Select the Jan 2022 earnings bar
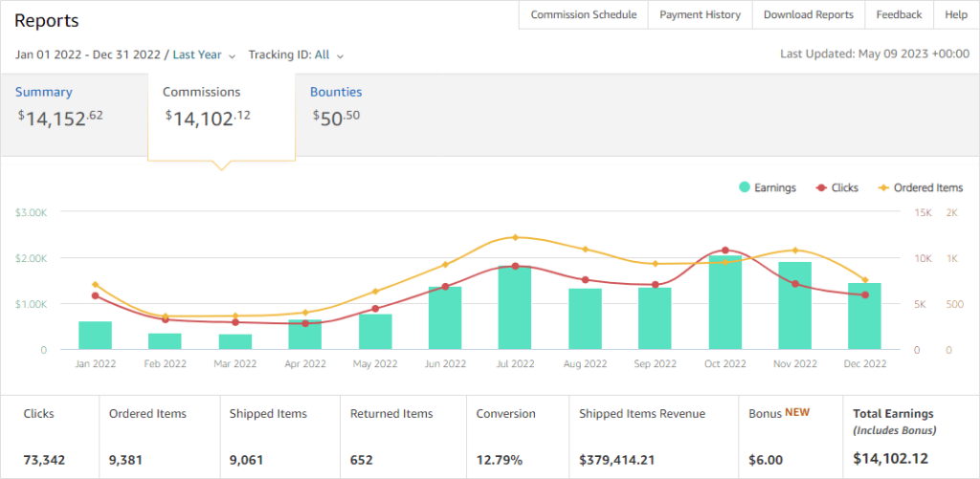Image resolution: width=980 pixels, height=479 pixels. tap(96, 336)
